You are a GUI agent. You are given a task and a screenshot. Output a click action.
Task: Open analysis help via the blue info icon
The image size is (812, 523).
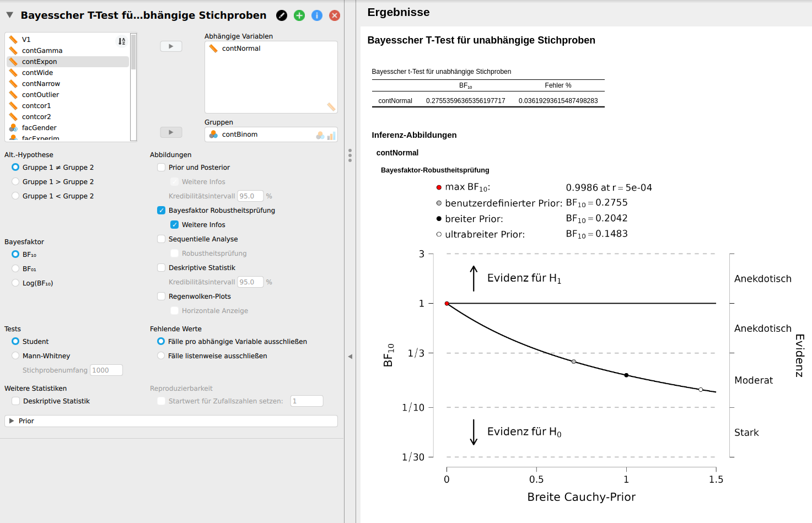317,15
